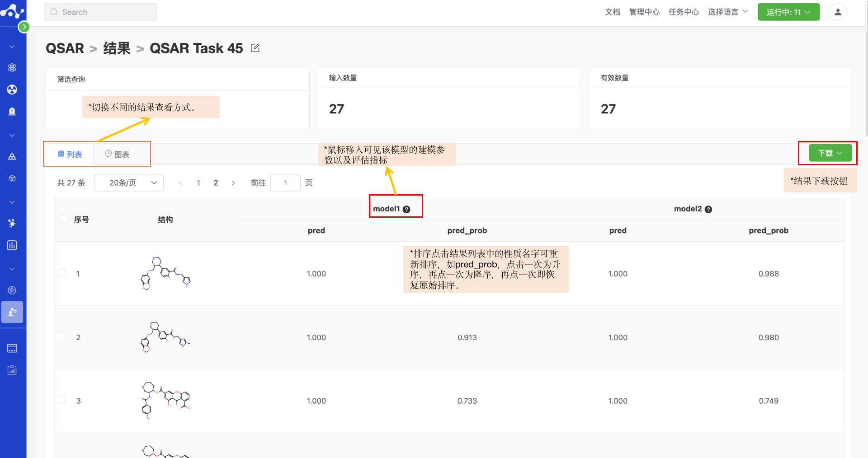This screenshot has height=458, width=868.
Task: Click page 2 in the pagination
Action: (216, 182)
